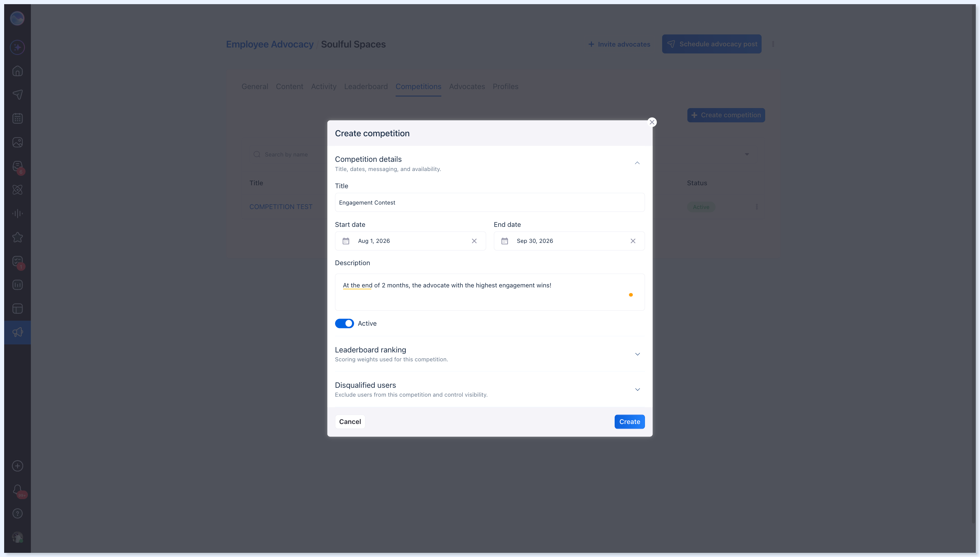Open the filter dropdown arrow behind the dialog
This screenshot has height=557, width=980.
pos(747,155)
